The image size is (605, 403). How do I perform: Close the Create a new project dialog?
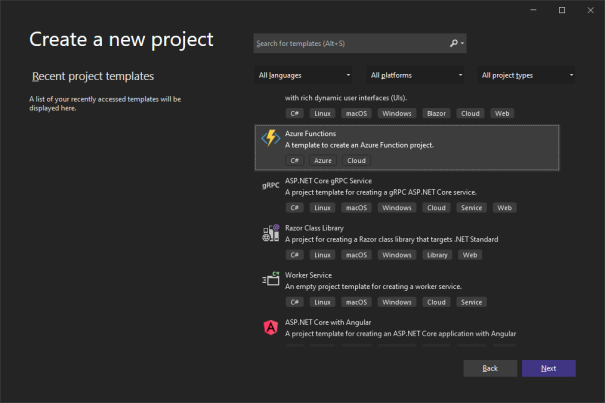pyautogui.click(x=590, y=10)
